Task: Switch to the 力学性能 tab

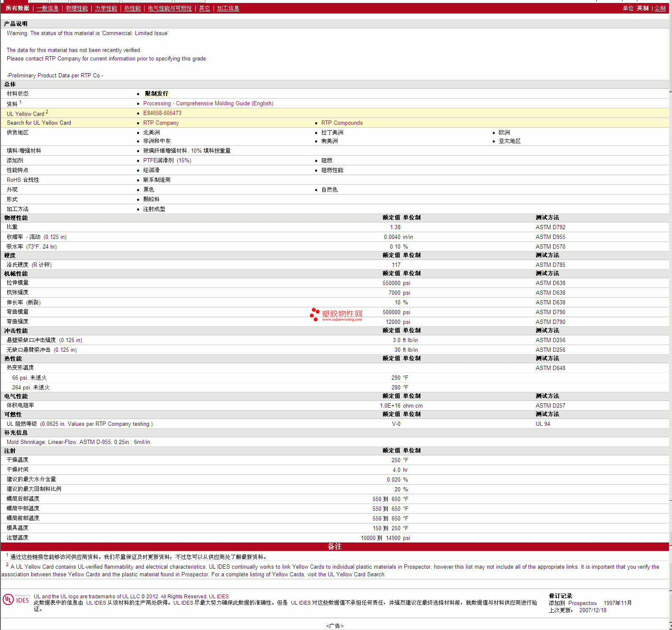Action: 106,8
